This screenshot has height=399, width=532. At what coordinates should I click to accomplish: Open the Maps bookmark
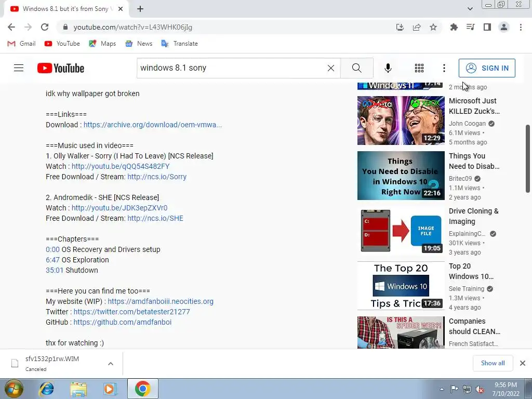102,44
